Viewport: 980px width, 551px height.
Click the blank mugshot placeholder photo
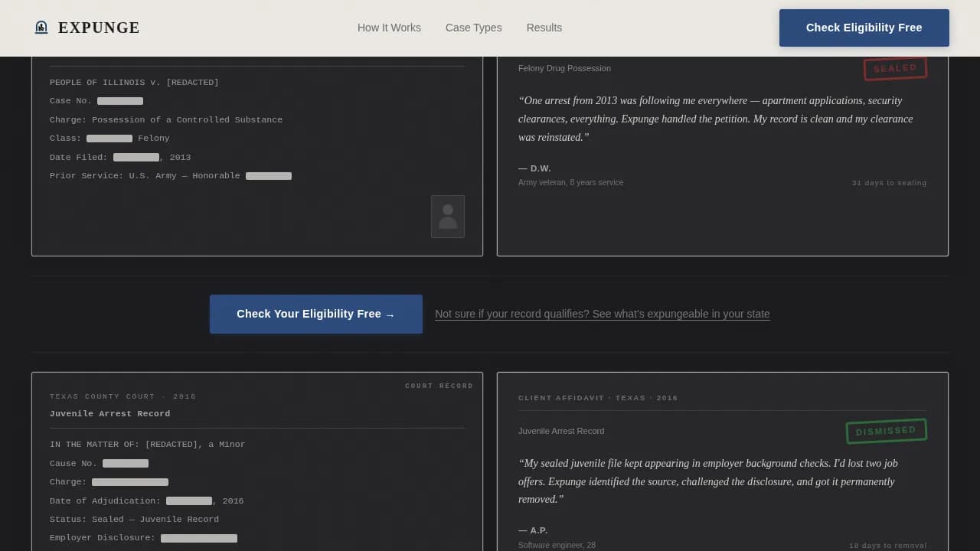(x=448, y=217)
